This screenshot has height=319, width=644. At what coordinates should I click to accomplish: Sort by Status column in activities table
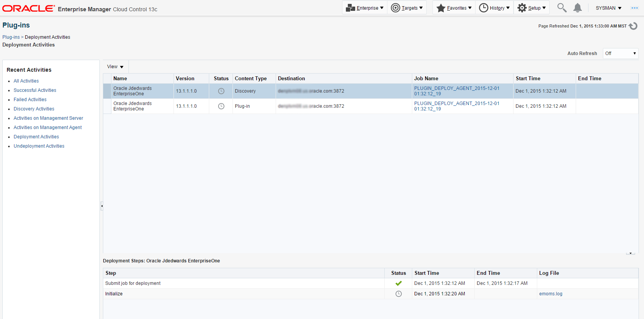coord(221,79)
